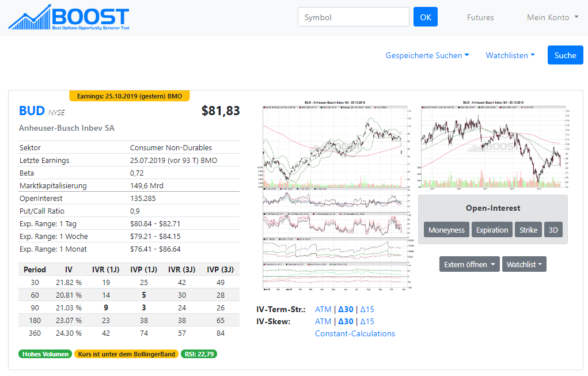Click the IVP (3J) column header
This screenshot has width=588, height=376.
(x=220, y=269)
